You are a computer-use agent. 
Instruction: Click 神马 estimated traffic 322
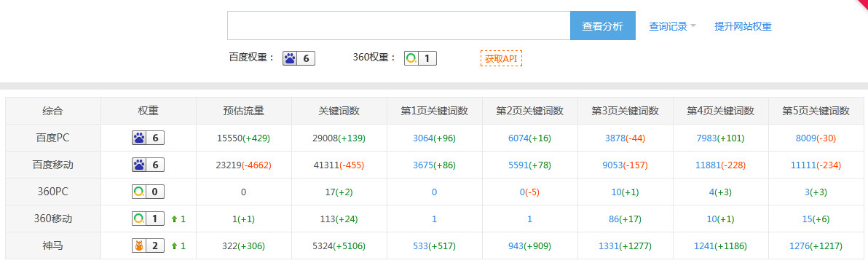click(229, 246)
